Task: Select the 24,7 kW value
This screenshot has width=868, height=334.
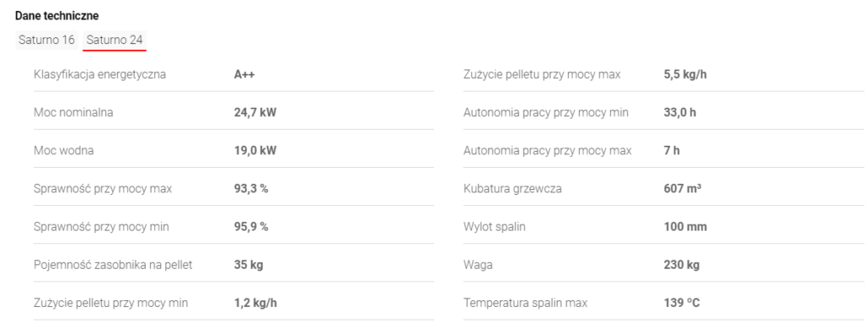Action: [x=255, y=113]
